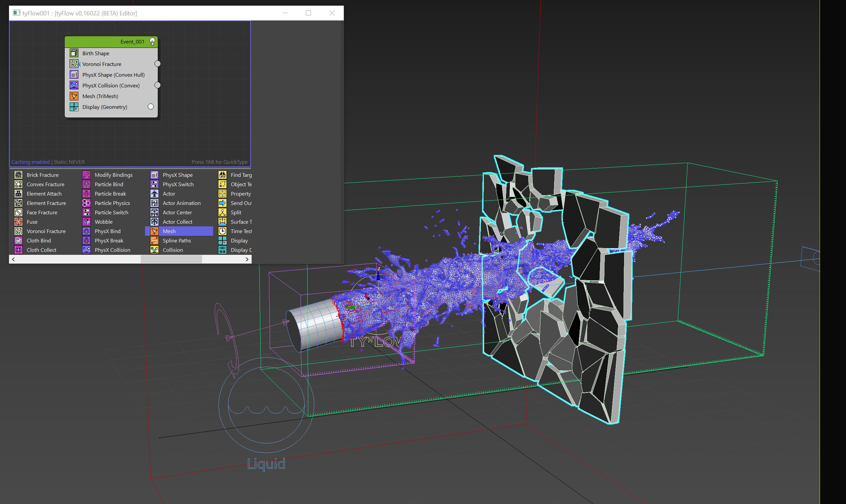846x504 pixels.
Task: Click the Caching enabled status text
Action: (x=30, y=162)
